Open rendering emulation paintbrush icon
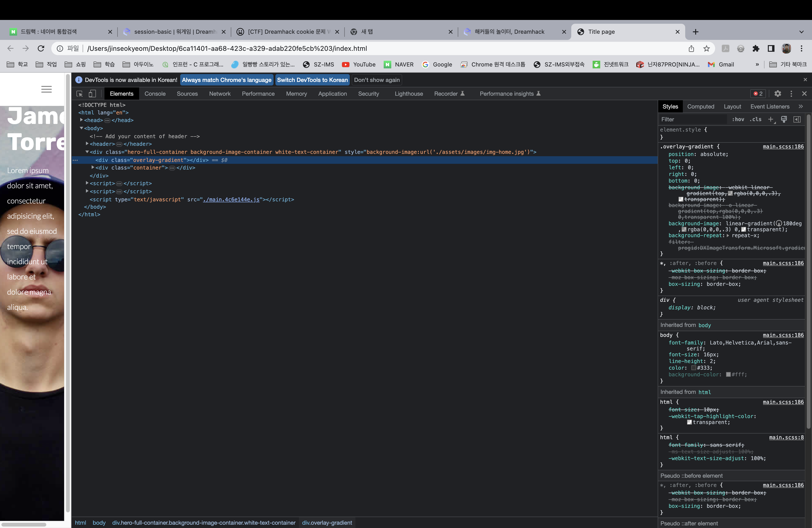Image resolution: width=812 pixels, height=528 pixels. coord(784,119)
